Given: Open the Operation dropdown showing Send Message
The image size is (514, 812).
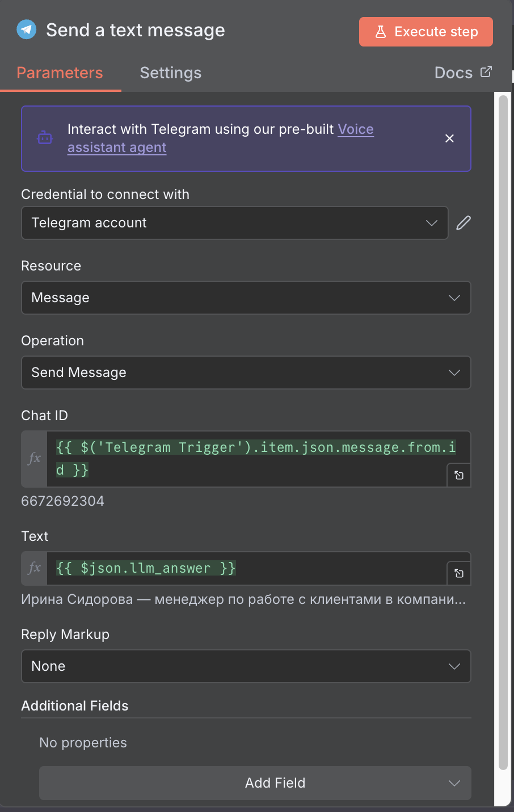Looking at the screenshot, I should tap(246, 373).
